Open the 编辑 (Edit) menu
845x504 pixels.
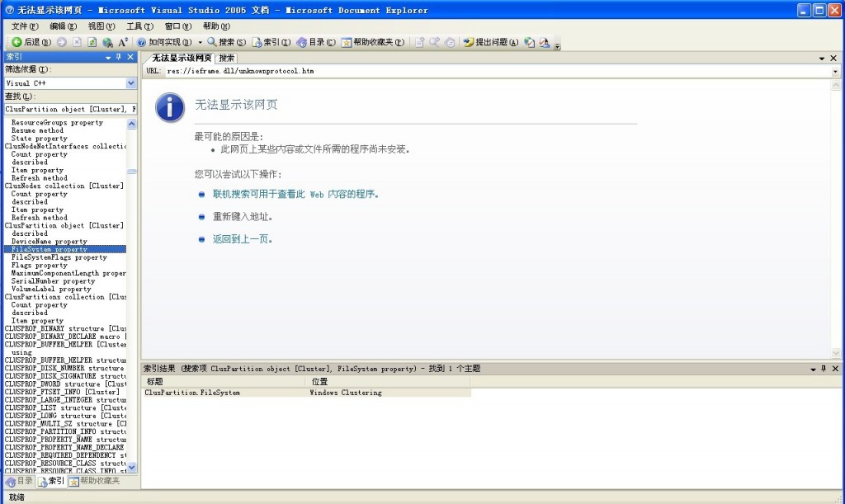[x=63, y=26]
